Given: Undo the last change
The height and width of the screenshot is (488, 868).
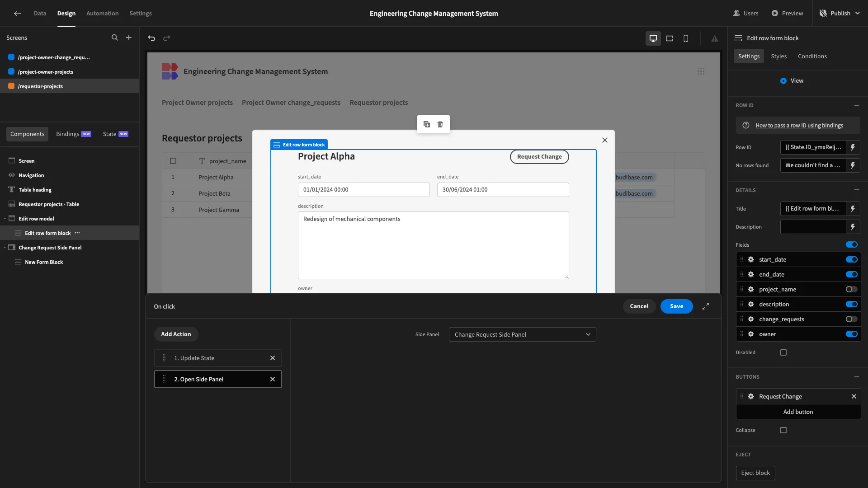Looking at the screenshot, I should 151,38.
